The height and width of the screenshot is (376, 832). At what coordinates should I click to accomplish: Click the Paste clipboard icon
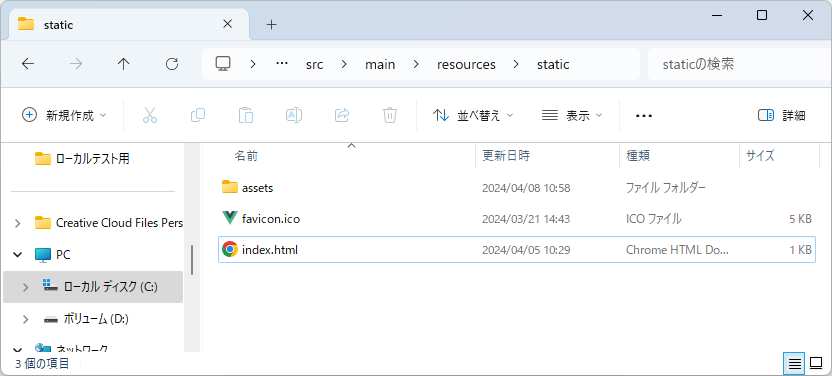pyautogui.click(x=246, y=115)
